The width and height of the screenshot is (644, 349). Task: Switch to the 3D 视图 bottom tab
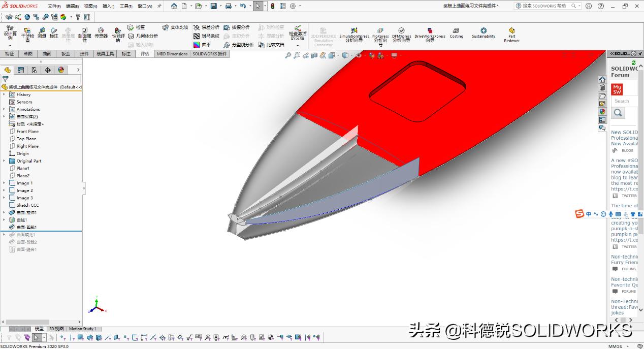[x=56, y=329]
